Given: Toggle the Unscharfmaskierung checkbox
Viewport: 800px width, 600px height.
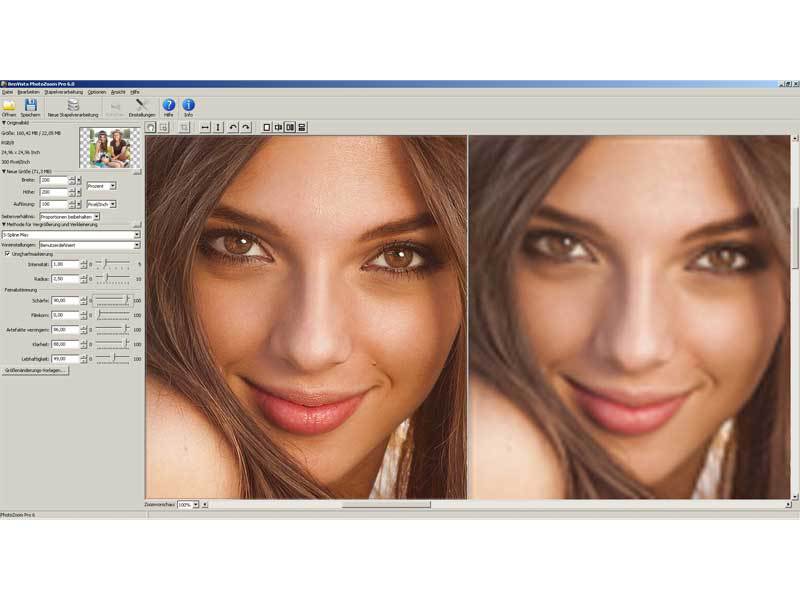Looking at the screenshot, I should point(7,254).
